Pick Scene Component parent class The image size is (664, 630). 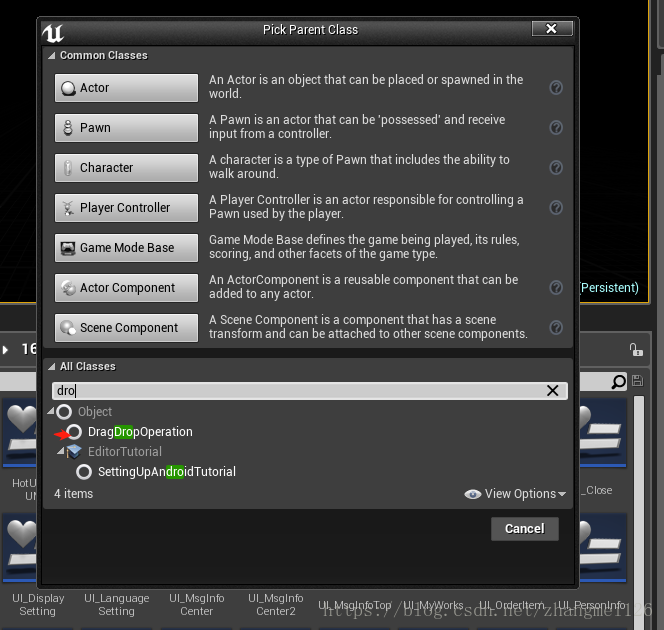point(126,328)
